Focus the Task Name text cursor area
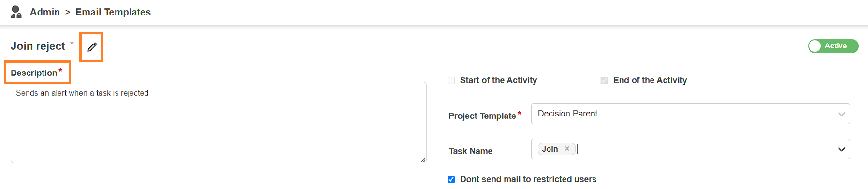 (x=706, y=149)
